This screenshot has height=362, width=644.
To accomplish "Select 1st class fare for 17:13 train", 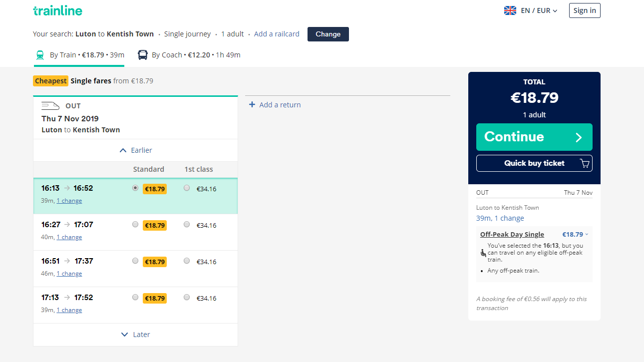I will click(187, 298).
